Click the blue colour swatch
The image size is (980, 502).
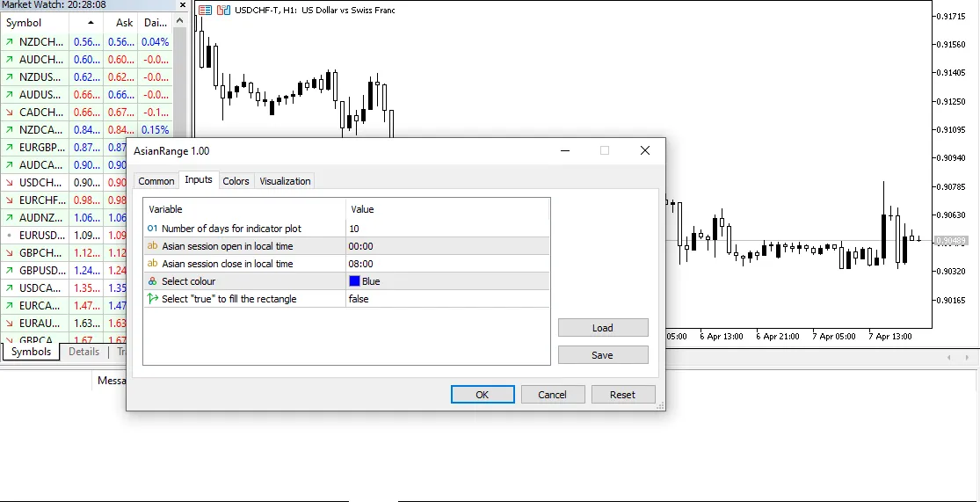[x=354, y=281]
